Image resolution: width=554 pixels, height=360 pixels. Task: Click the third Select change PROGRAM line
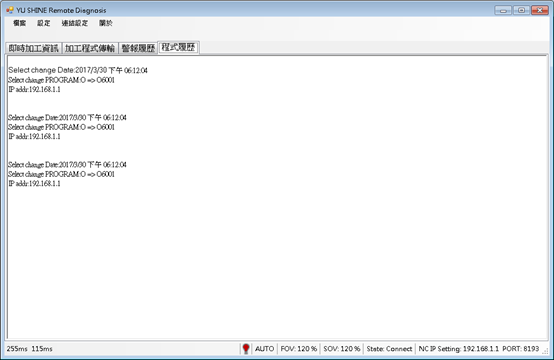tap(61, 174)
